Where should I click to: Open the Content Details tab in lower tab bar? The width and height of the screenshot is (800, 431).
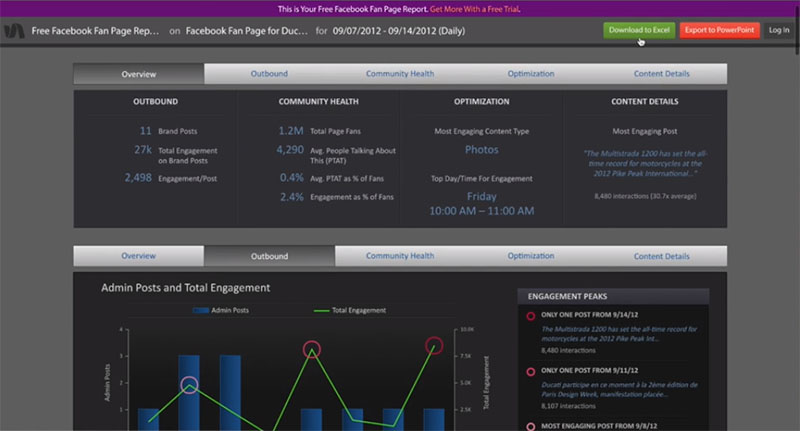coord(661,256)
